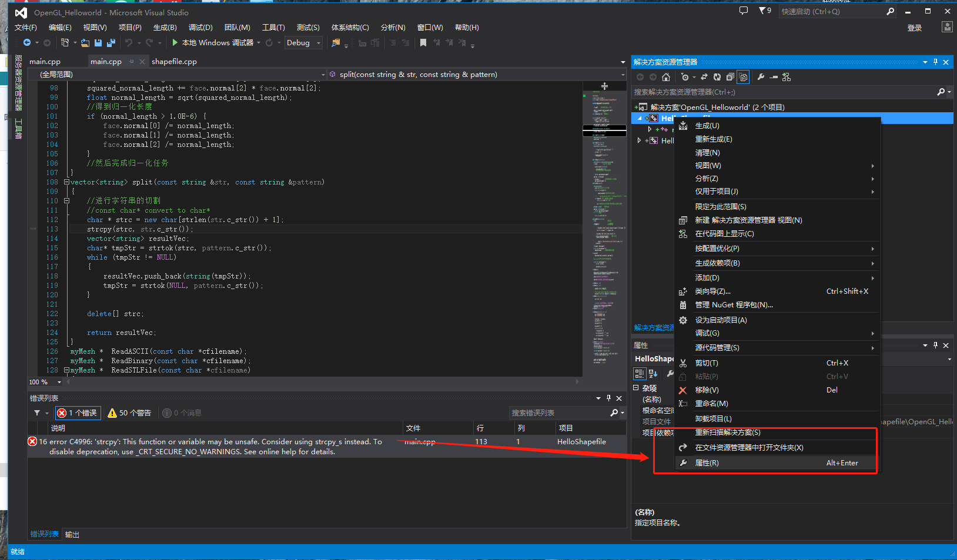Toggle the 0 个消息 filter button
957x560 pixels.
point(181,413)
